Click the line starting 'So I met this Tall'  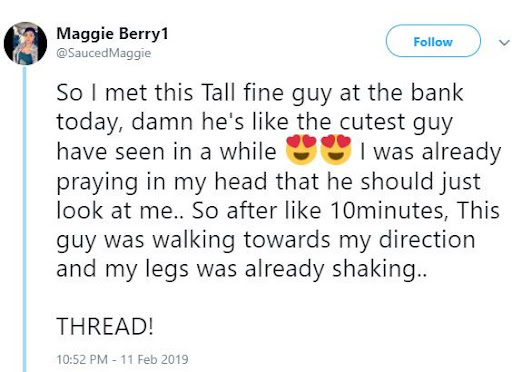260,93
